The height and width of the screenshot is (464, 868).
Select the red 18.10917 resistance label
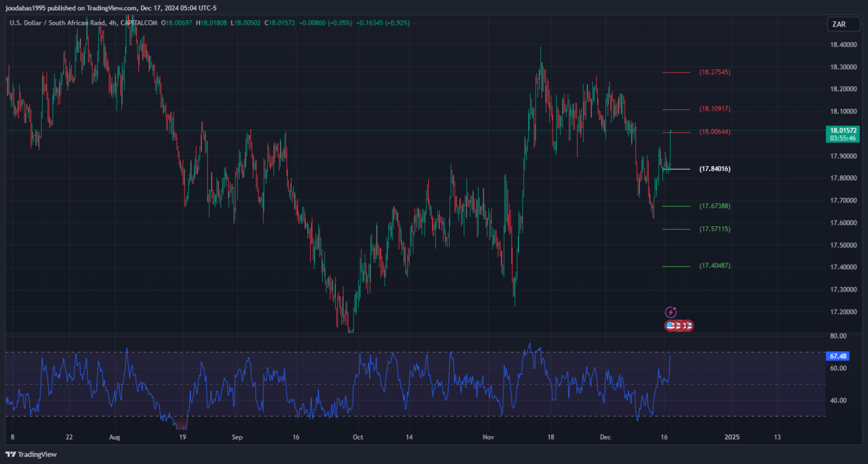coord(715,109)
